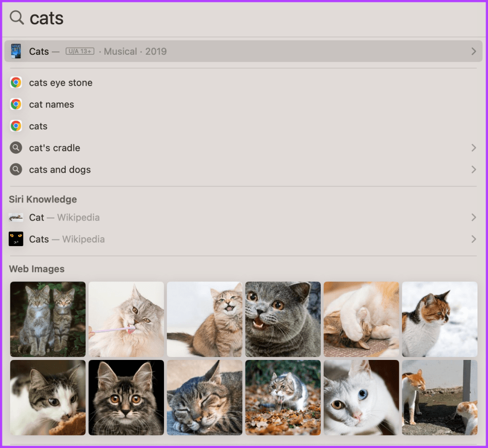
Task: Open image of white tabby cat eating
Action: coord(48,398)
